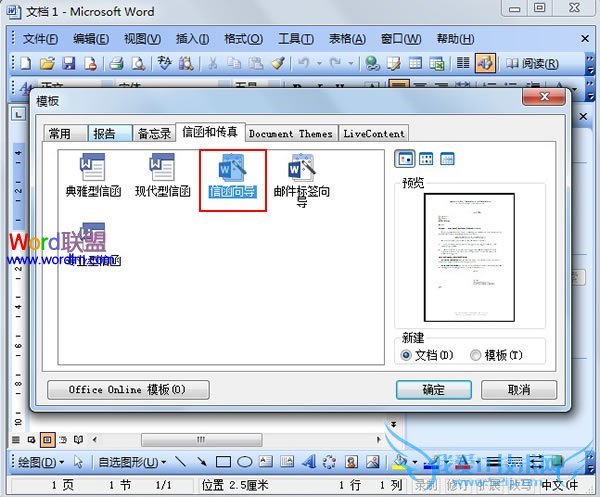Switch to large icons view button
Screen dimensions: 600x497
[404, 159]
